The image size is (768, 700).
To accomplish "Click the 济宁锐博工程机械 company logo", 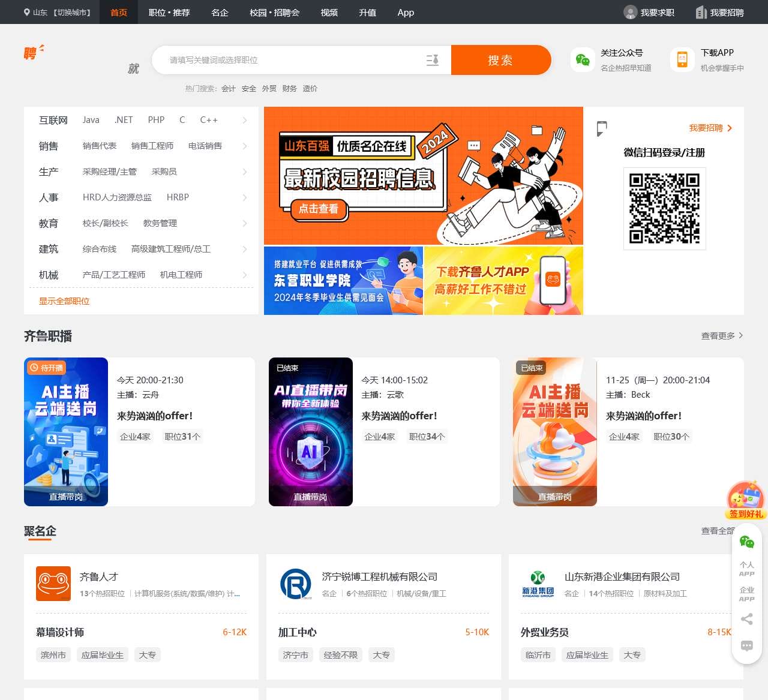I will coord(296,584).
